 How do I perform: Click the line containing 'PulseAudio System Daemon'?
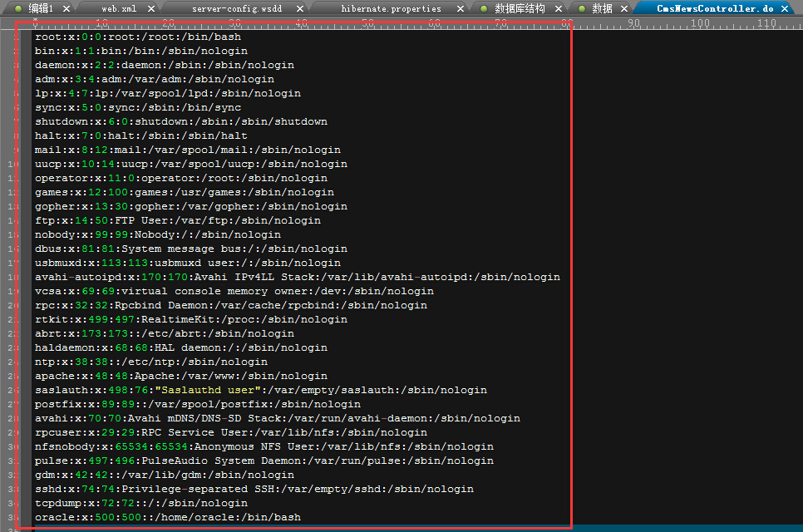tap(264, 461)
